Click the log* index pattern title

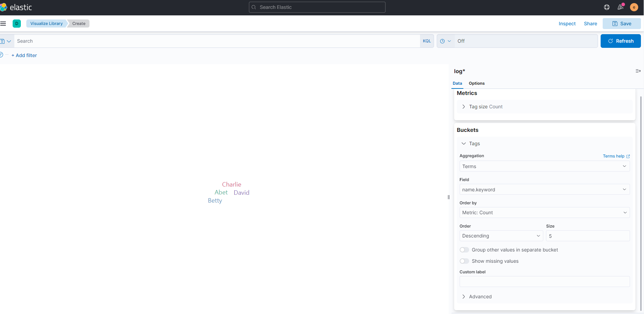click(x=459, y=71)
